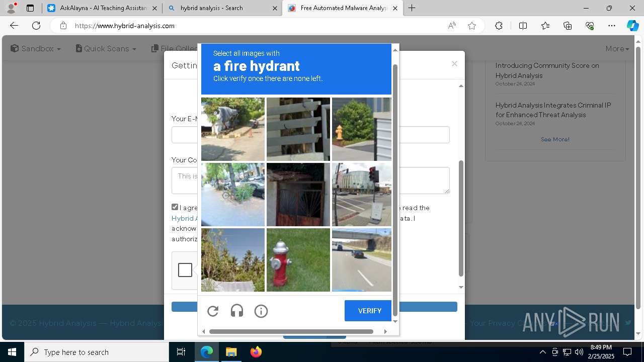Select the wooden fence slats tile
This screenshot has width=644, height=362.
[298, 129]
